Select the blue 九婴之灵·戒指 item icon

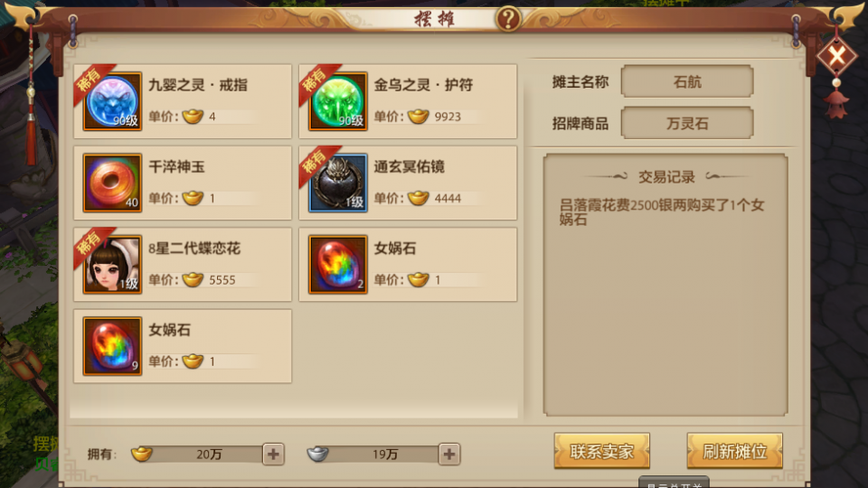coord(112,101)
